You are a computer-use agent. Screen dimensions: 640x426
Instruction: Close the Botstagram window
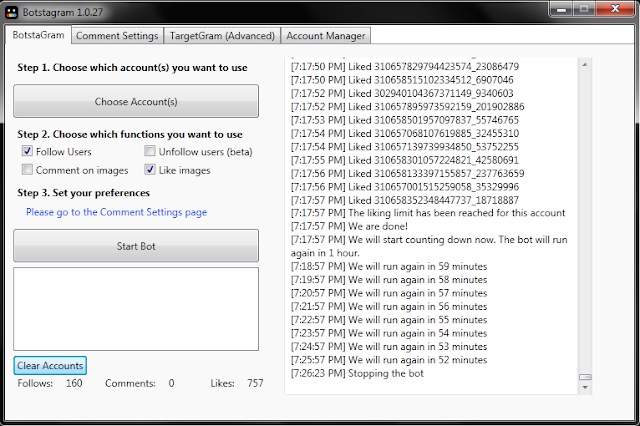(x=616, y=9)
